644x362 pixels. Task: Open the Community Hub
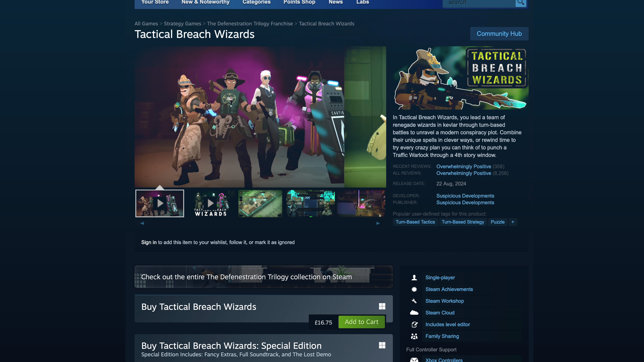coord(499,34)
